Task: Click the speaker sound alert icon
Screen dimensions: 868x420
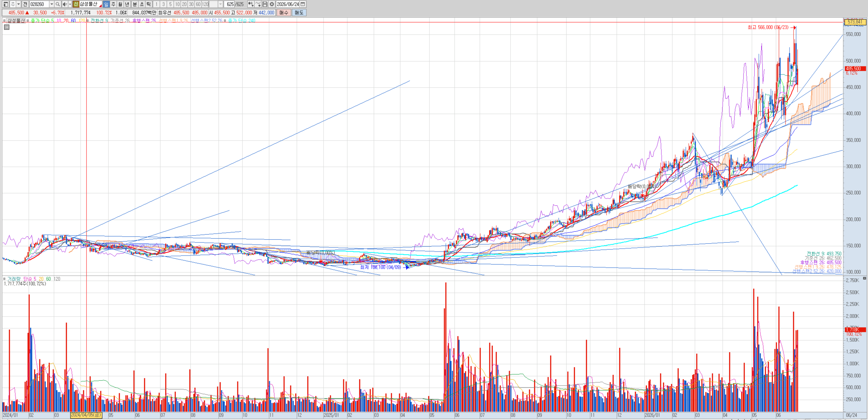Action: coord(65,4)
